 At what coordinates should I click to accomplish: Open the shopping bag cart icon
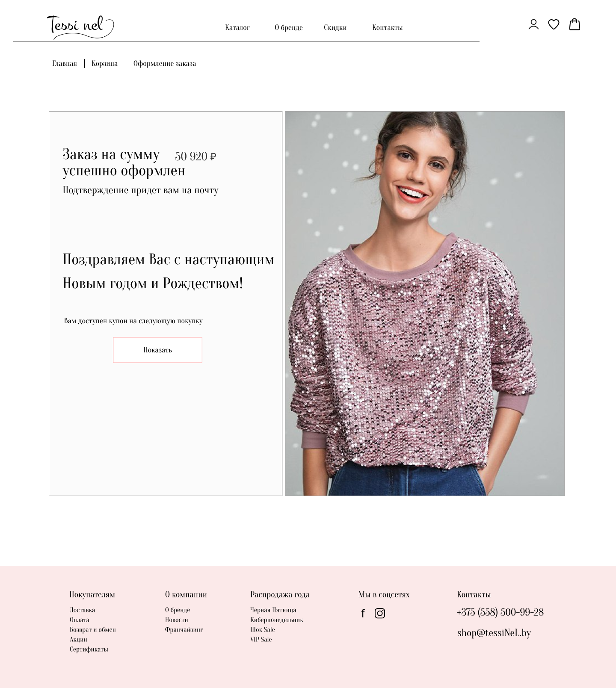[575, 24]
